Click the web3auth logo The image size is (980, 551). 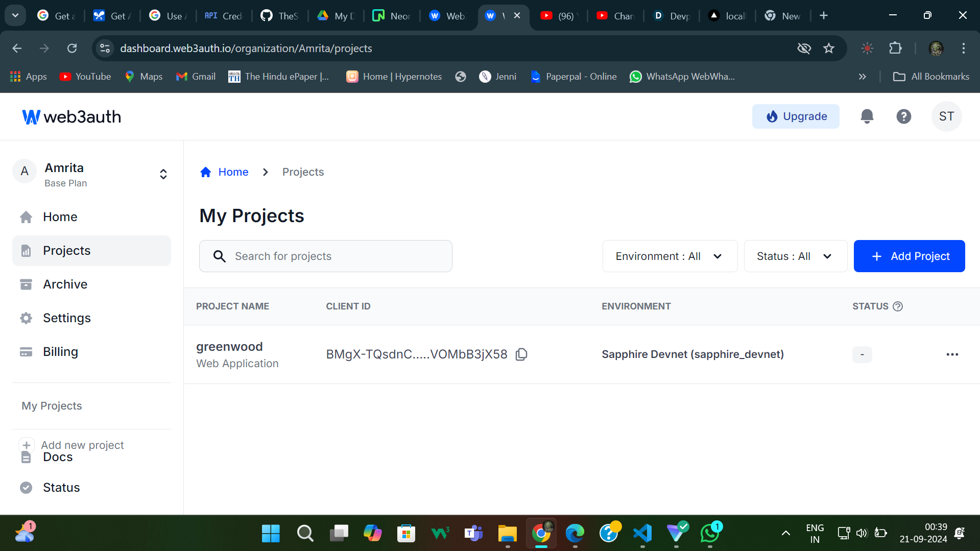[x=71, y=117]
